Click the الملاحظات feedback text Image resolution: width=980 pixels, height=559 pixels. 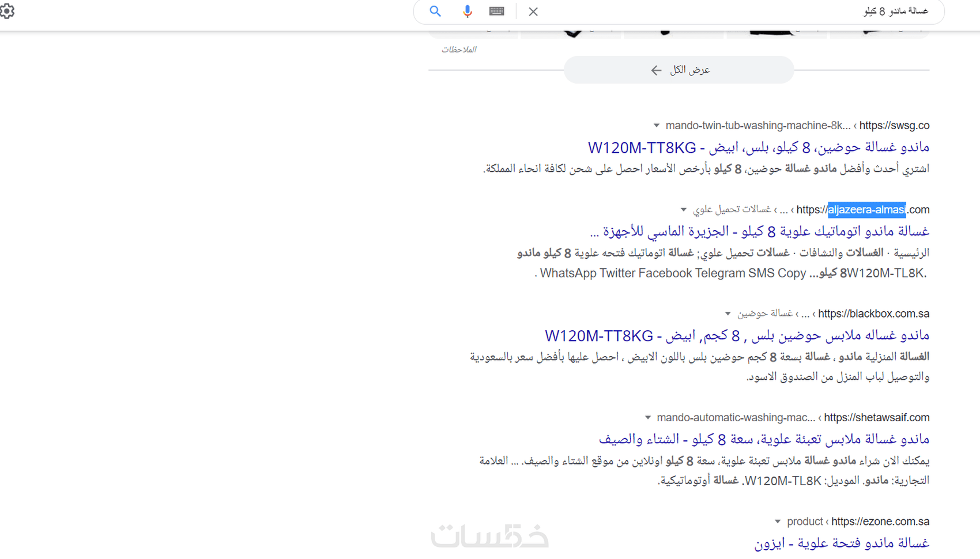pyautogui.click(x=459, y=50)
